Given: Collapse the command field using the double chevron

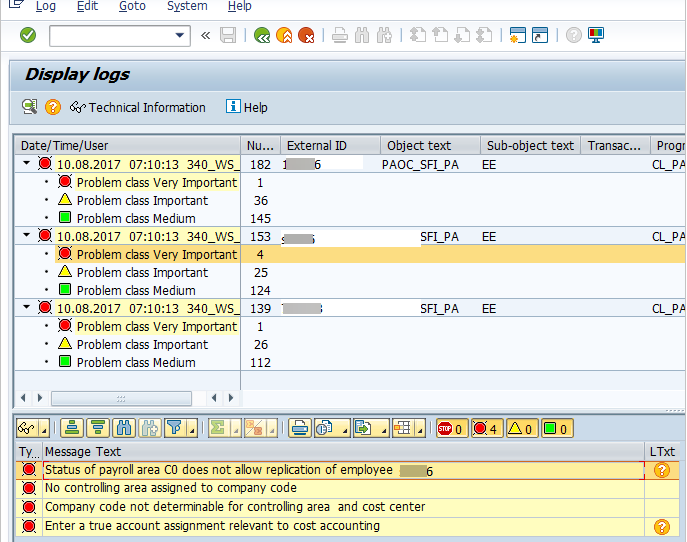Looking at the screenshot, I should (205, 35).
